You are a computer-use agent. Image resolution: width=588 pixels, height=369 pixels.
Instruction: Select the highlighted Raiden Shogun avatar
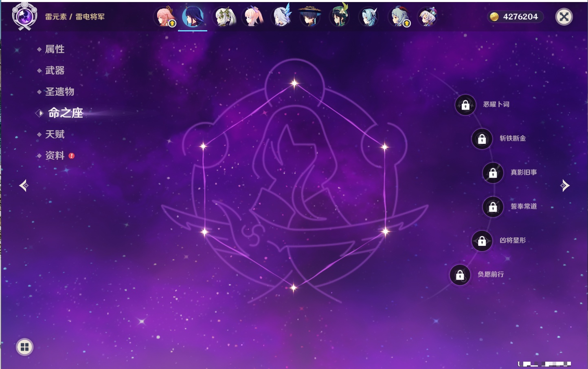click(193, 17)
